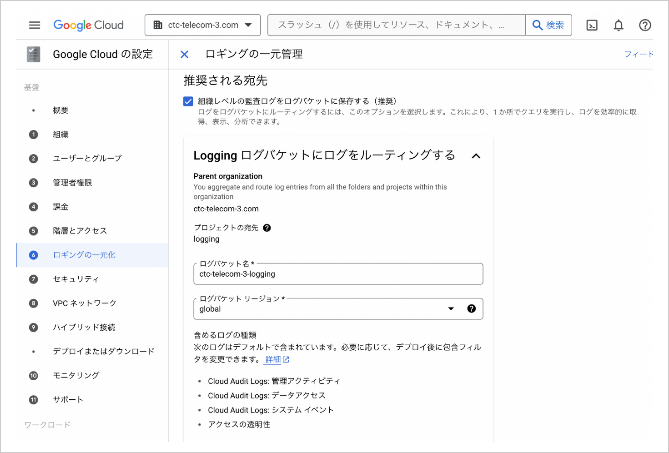Screen dimensions: 669x453
Task: Select 概要 in the sidebar
Action: (92, 110)
